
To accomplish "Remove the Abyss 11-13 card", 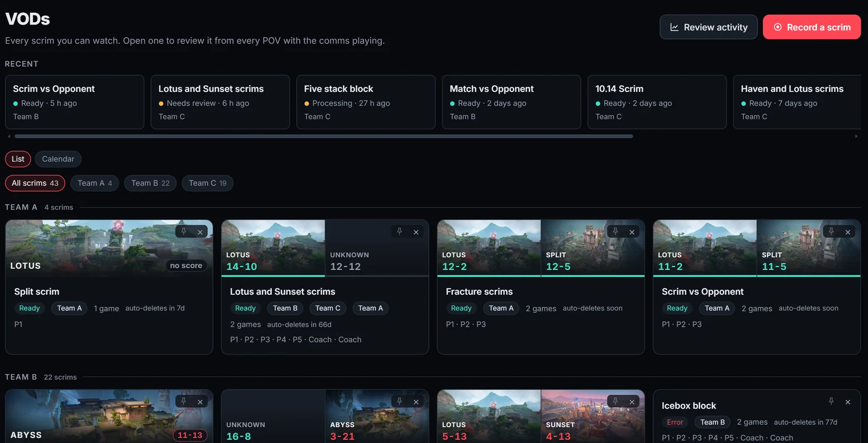I will coord(200,402).
